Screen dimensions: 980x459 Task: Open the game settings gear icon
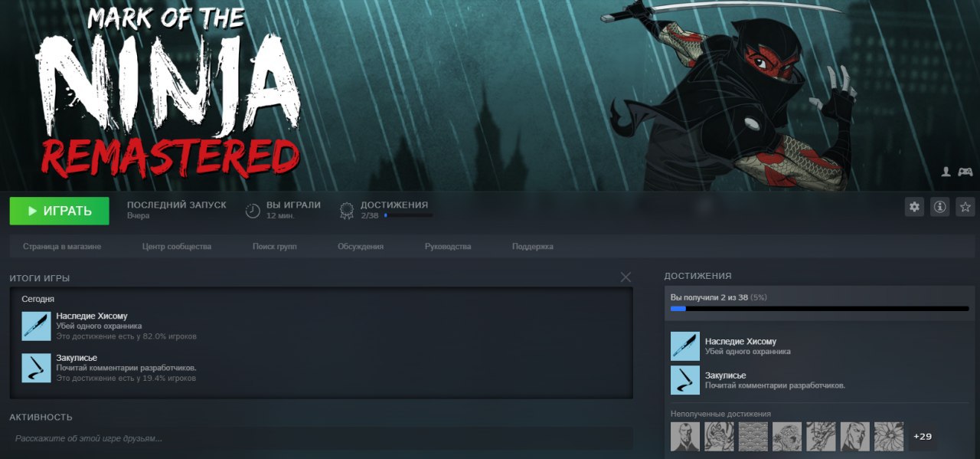point(914,207)
